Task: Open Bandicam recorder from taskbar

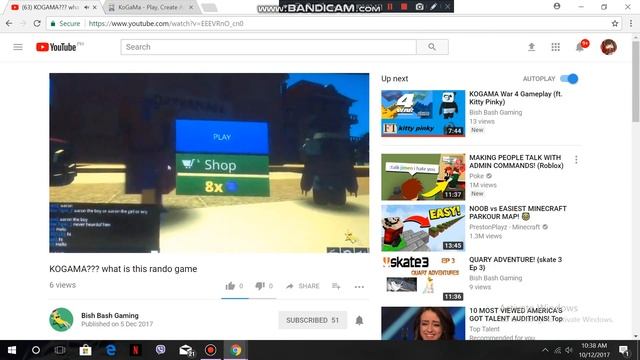Action: [x=211, y=350]
